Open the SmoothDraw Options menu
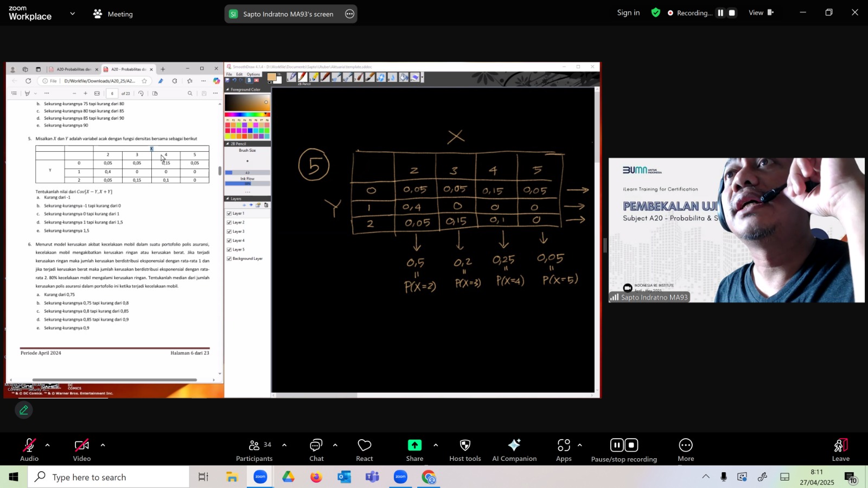 253,74
